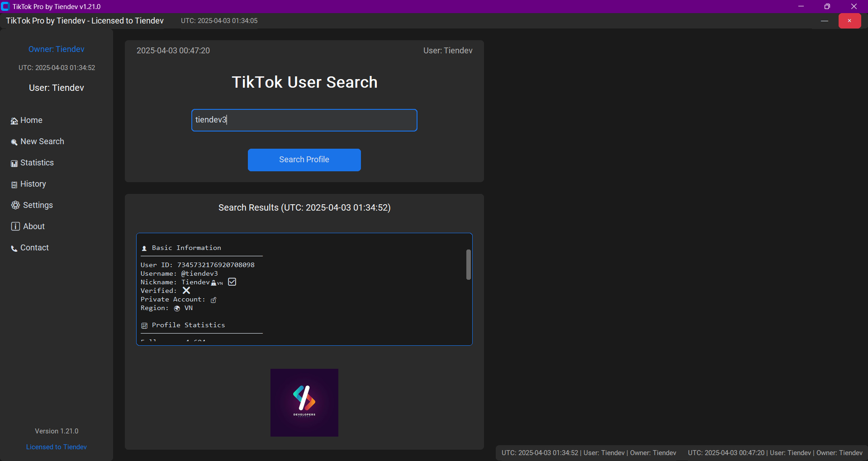
Task: Click the Home house icon in sidebar
Action: click(x=14, y=121)
